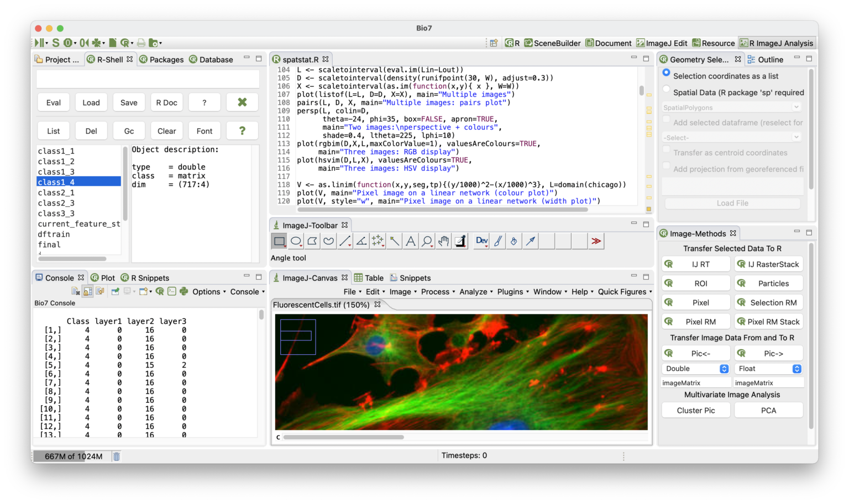This screenshot has height=504, width=849.
Task: Open the Float data type dropdown
Action: tap(769, 369)
